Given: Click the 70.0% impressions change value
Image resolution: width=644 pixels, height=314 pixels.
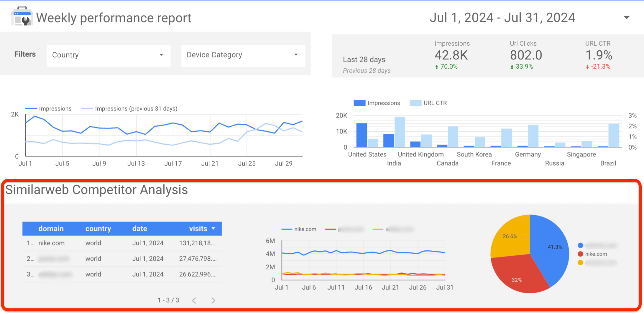Looking at the screenshot, I should [449, 67].
